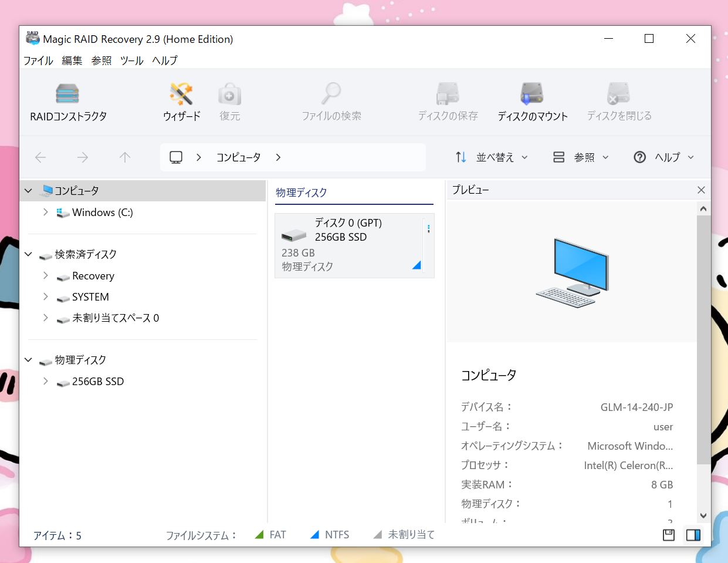This screenshot has height=563, width=728.
Task: Open the RAIDコンストラクタ tool
Action: (x=68, y=102)
